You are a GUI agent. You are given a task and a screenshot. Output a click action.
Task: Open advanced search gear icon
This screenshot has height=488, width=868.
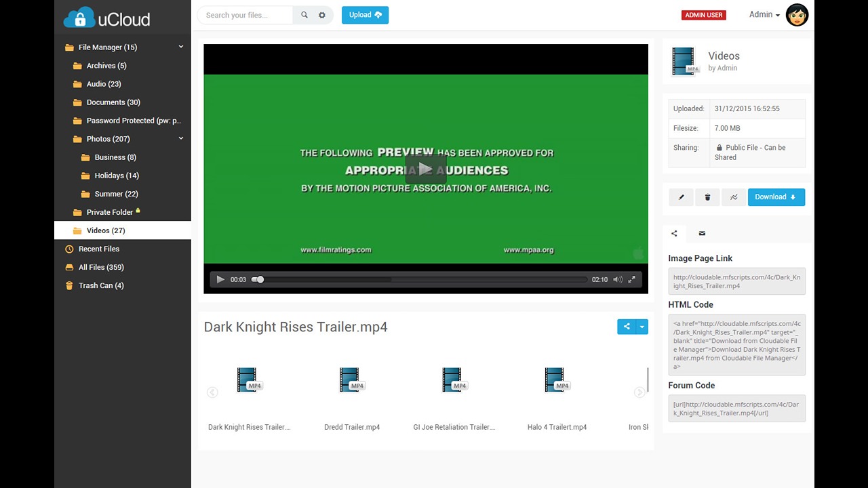(x=322, y=15)
